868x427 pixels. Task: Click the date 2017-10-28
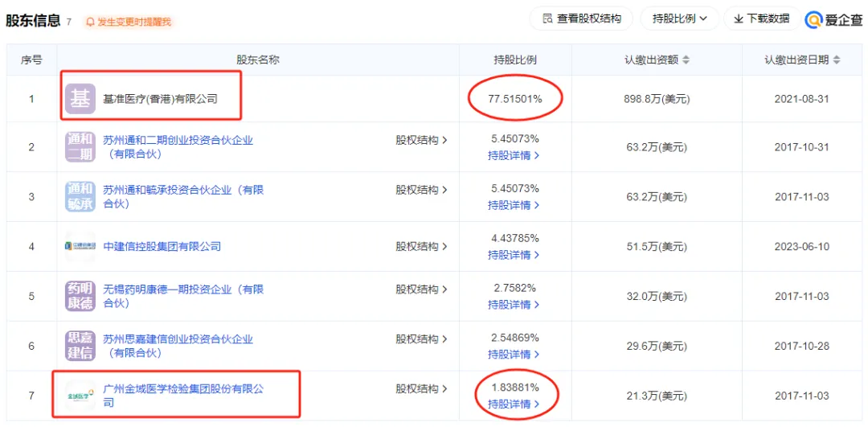(x=802, y=346)
